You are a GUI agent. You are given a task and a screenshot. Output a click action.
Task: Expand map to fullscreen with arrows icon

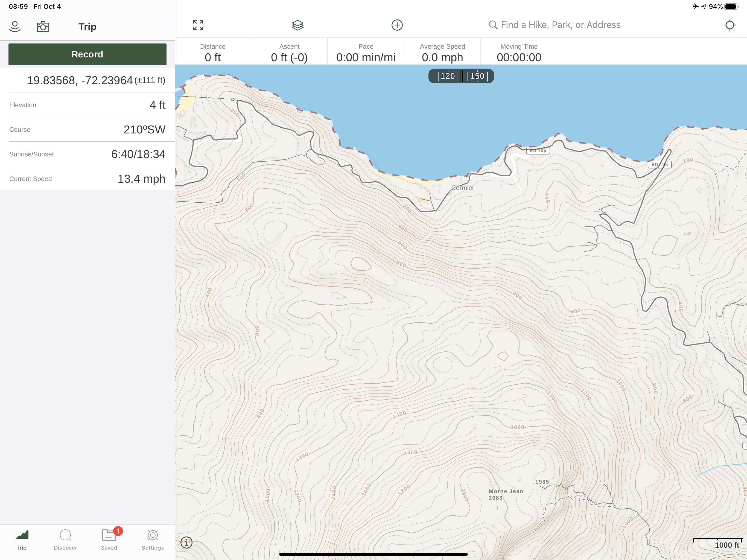(x=198, y=25)
